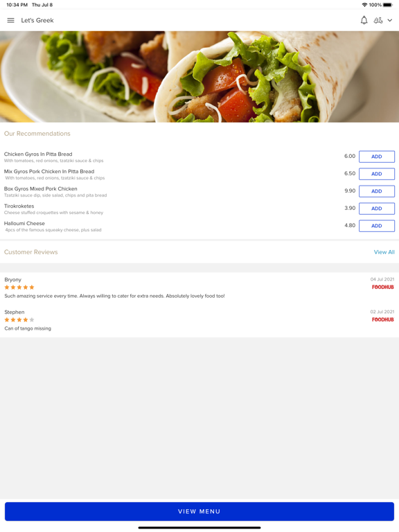Viewport: 399px width, 532px height.
Task: Tap Foodhub logo on Bryony's review
Action: coord(382,287)
